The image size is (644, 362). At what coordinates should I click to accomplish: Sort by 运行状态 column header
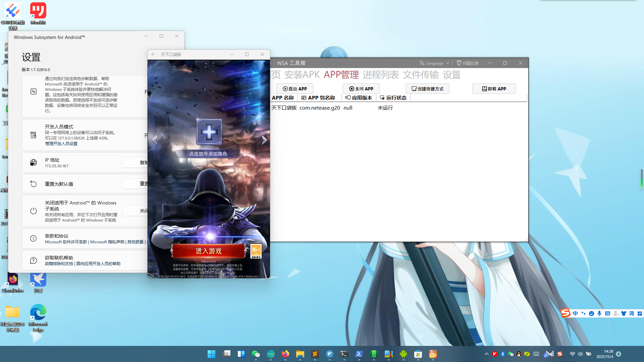click(x=393, y=98)
